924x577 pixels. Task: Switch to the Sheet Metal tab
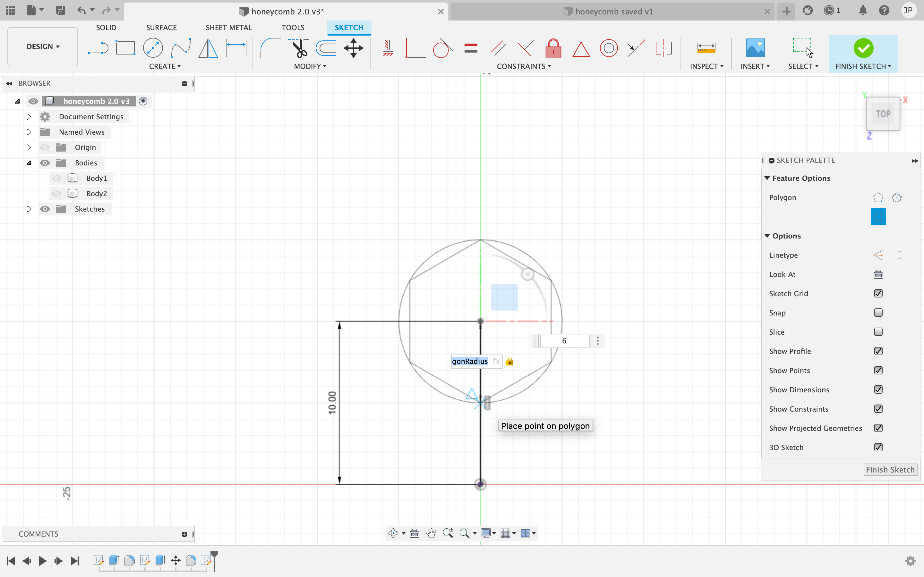229,27
